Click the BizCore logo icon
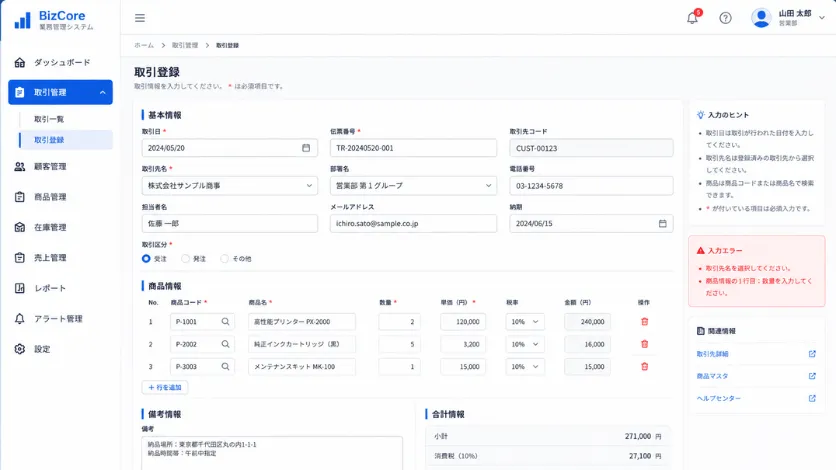This screenshot has height=470, width=836. click(x=22, y=20)
